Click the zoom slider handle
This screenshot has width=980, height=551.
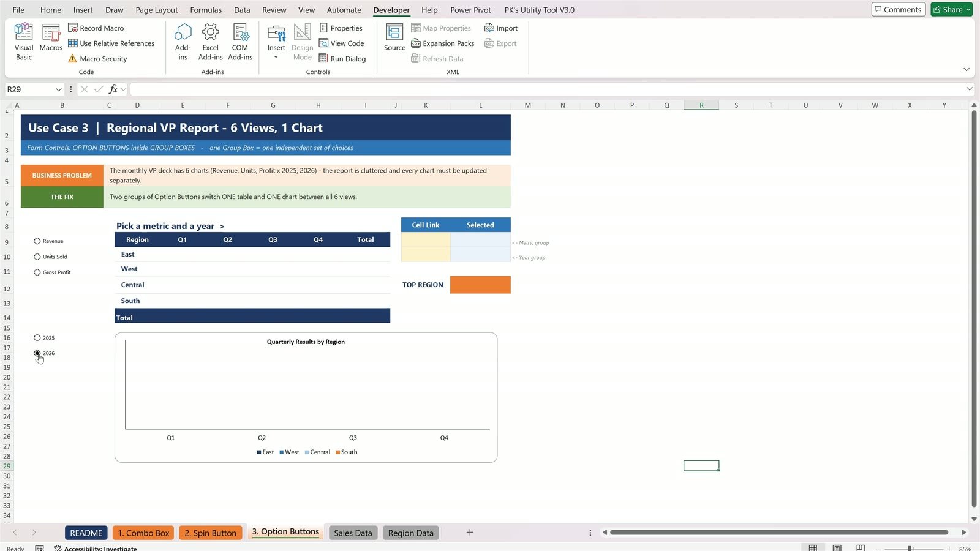[910, 548]
